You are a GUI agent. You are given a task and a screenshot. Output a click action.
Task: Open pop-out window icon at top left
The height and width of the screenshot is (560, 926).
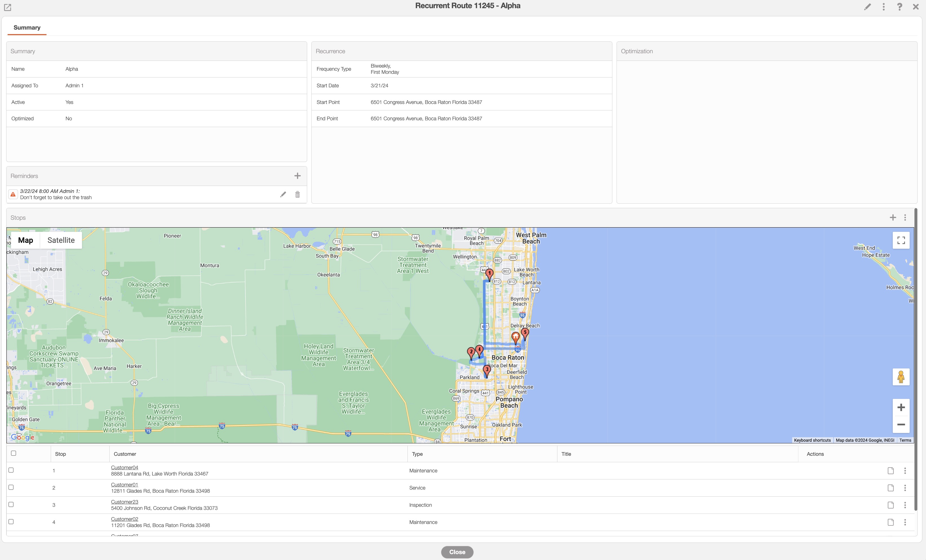click(x=8, y=7)
